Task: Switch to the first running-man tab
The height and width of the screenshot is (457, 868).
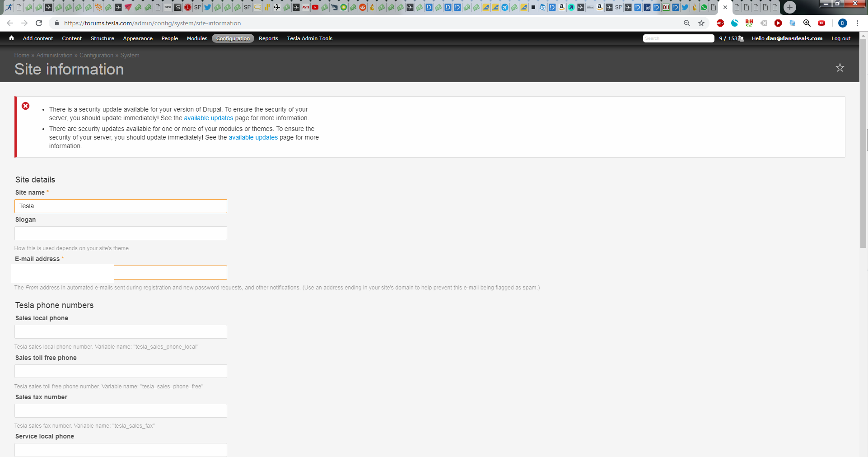Action: tap(9, 7)
